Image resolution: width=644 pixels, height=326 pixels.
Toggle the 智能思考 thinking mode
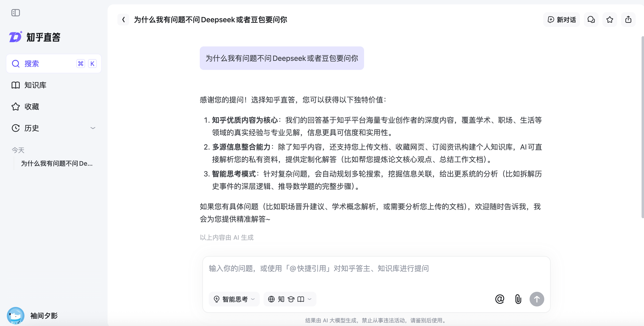coord(233,299)
